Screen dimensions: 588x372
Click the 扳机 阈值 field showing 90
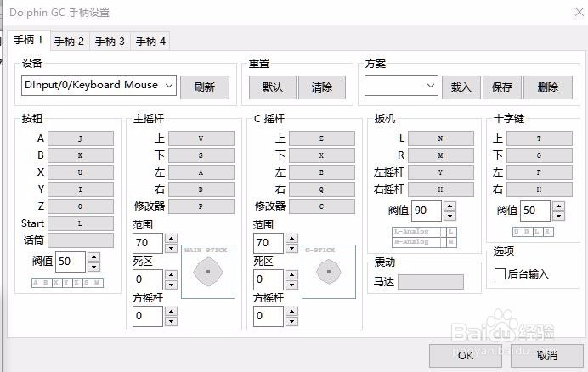[x=427, y=211]
